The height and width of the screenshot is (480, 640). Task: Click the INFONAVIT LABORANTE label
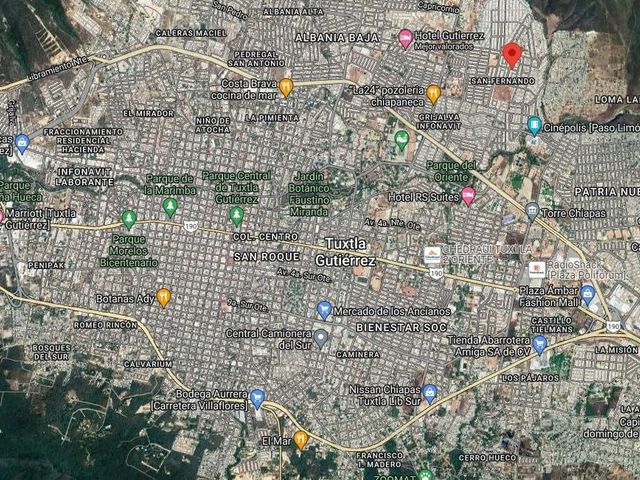(x=84, y=177)
